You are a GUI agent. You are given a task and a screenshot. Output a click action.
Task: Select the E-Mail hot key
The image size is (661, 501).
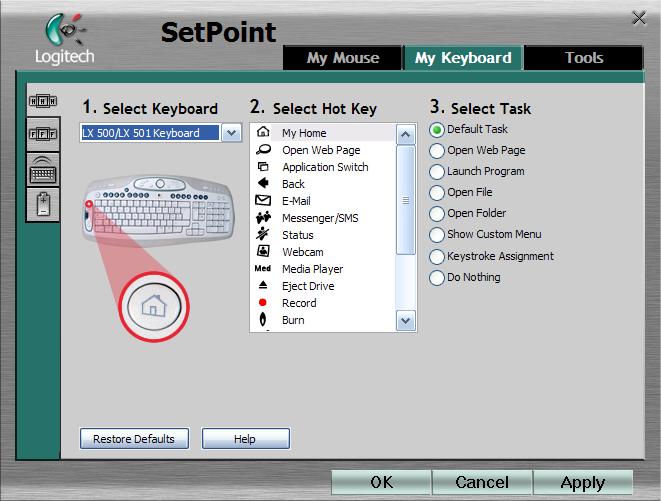point(296,201)
